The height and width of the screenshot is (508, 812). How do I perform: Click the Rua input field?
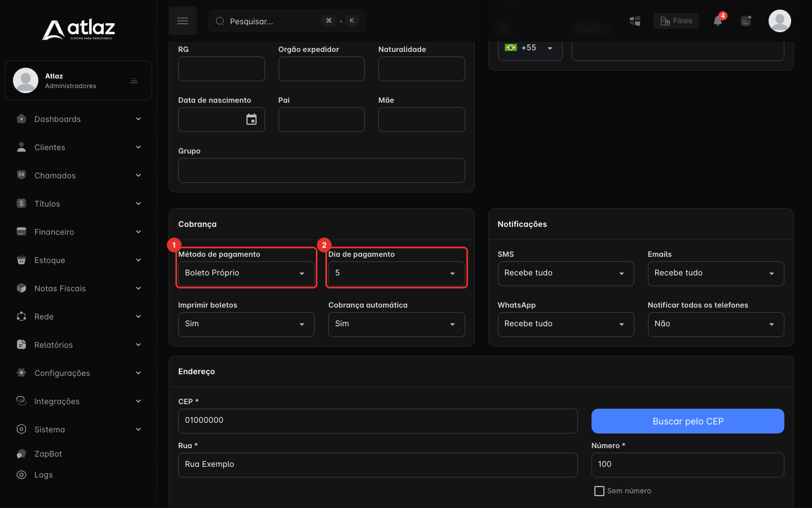(x=378, y=465)
